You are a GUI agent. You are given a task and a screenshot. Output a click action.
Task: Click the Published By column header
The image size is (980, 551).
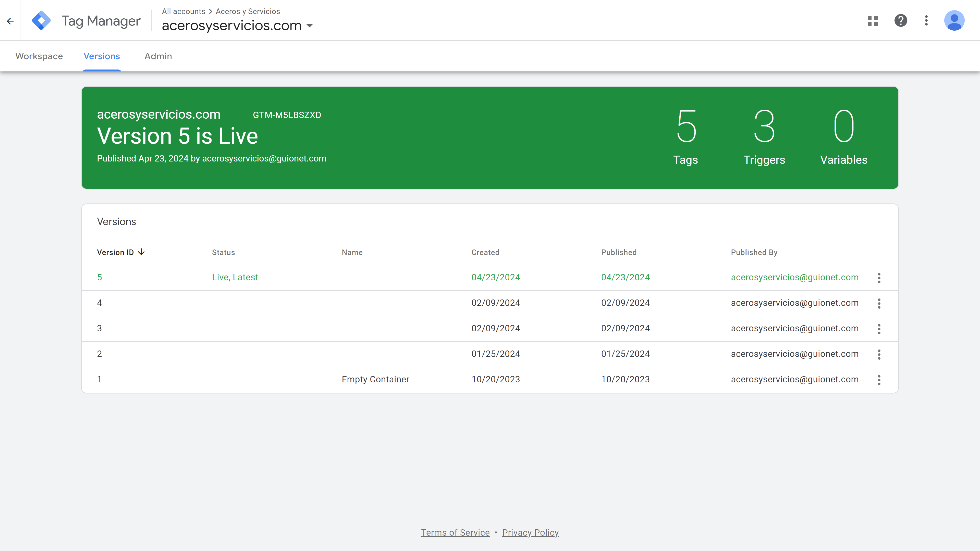tap(754, 252)
